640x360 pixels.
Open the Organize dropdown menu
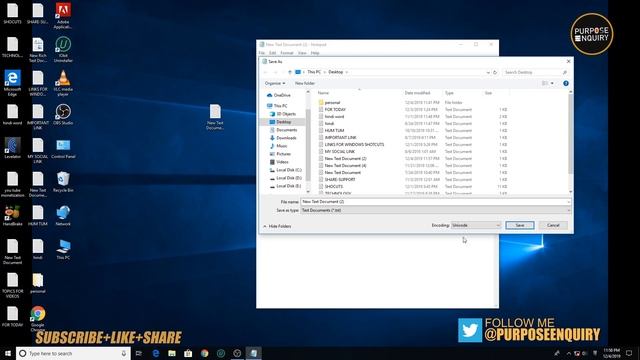coord(275,83)
